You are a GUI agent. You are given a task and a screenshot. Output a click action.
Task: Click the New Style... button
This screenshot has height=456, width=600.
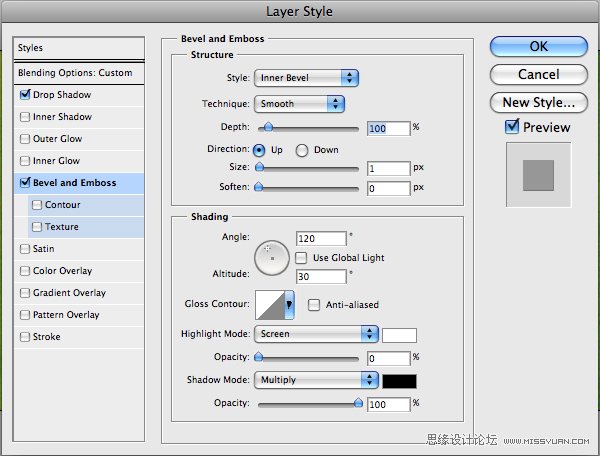coord(538,102)
